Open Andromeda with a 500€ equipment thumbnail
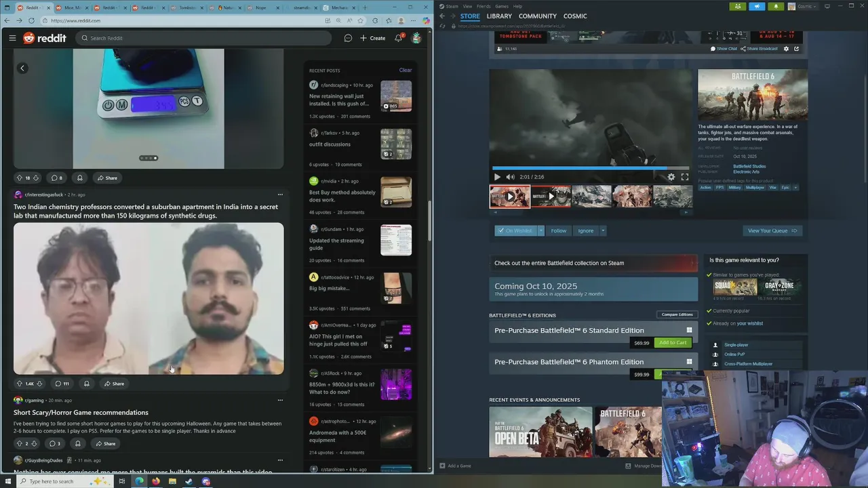The image size is (868, 488). tap(396, 432)
